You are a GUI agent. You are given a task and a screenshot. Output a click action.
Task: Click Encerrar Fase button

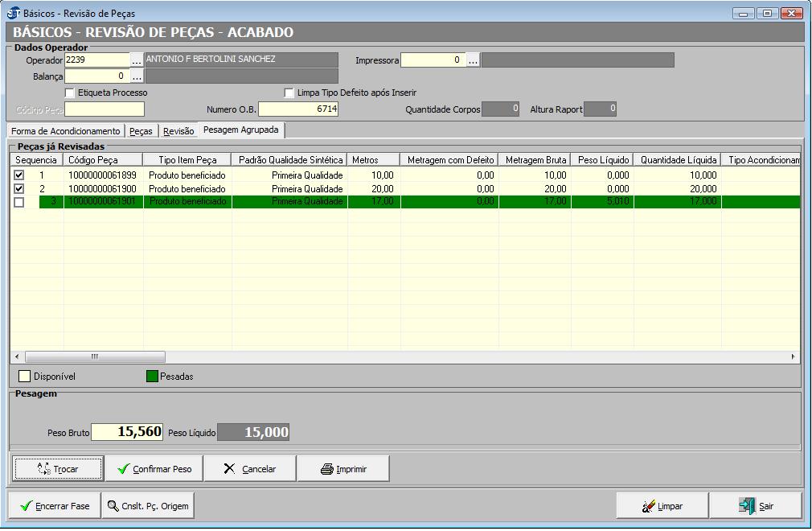tap(54, 506)
